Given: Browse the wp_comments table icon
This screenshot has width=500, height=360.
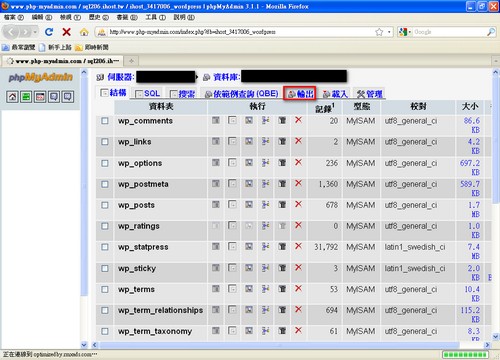Looking at the screenshot, I should coord(216,120).
